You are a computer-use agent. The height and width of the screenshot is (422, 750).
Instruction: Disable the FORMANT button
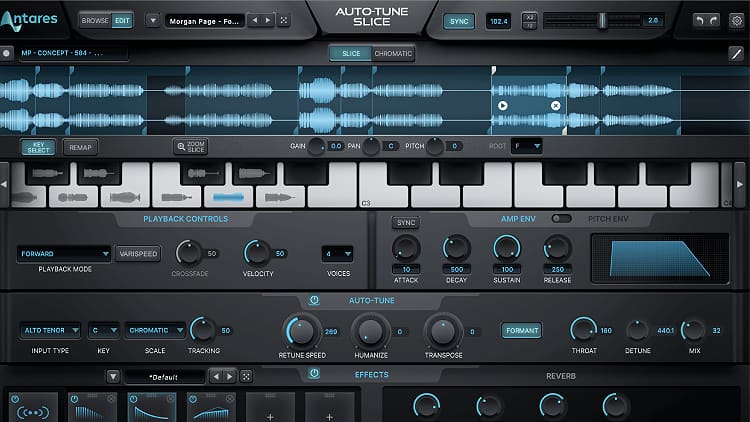click(521, 331)
